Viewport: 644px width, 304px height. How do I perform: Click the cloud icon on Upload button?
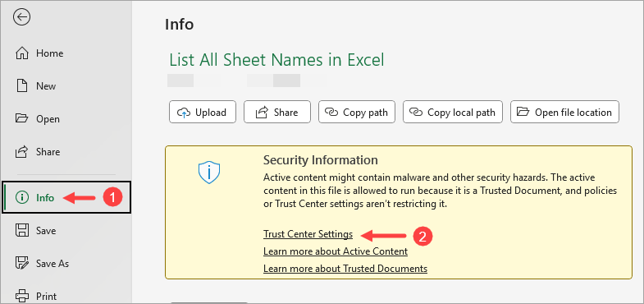coord(184,113)
